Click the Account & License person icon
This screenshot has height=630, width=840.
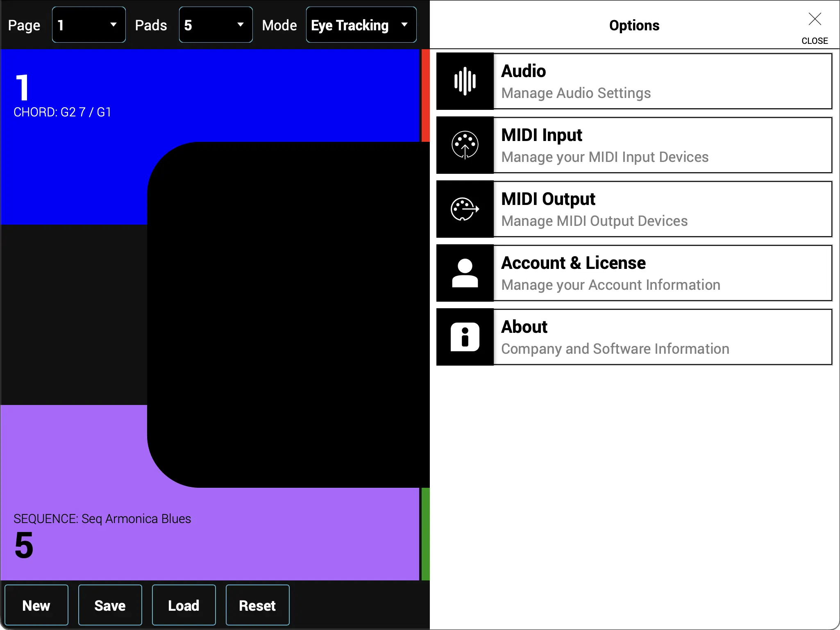(465, 273)
